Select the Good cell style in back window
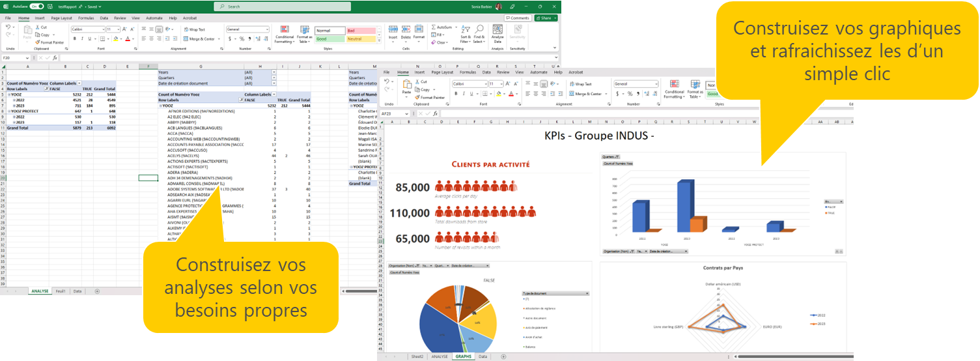The image size is (980, 361). pyautogui.click(x=330, y=39)
